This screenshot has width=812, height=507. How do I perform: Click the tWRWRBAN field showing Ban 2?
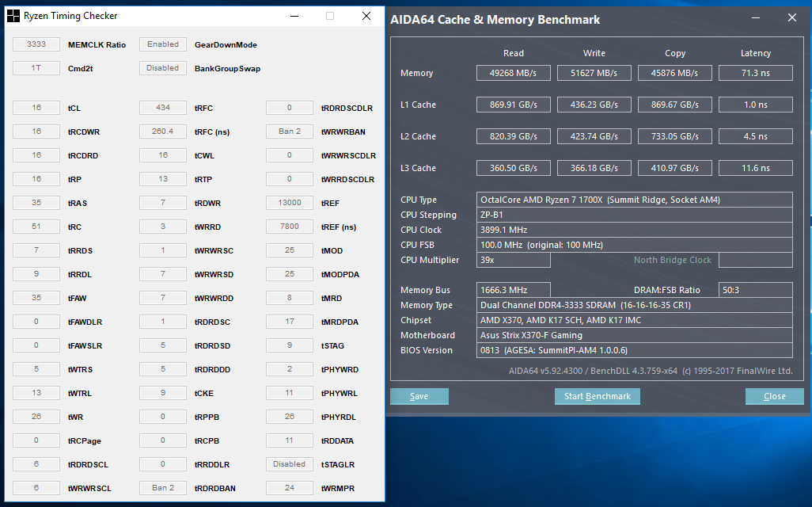[x=290, y=132]
